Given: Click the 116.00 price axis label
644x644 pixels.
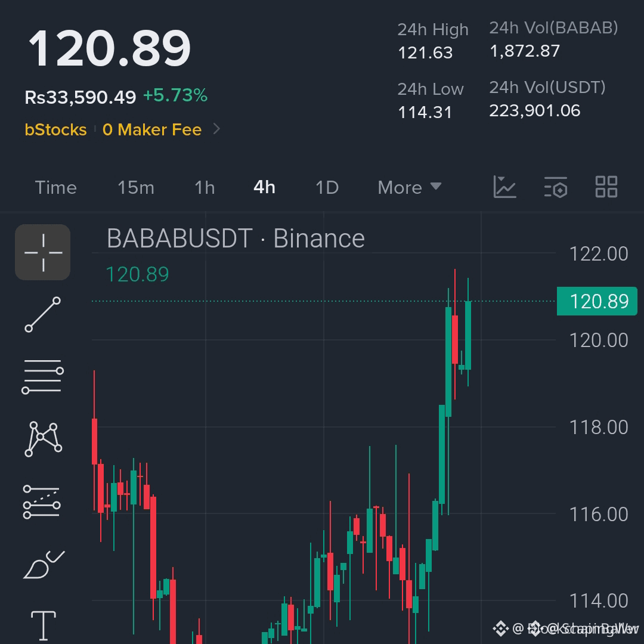Looking at the screenshot, I should pyautogui.click(x=599, y=514).
